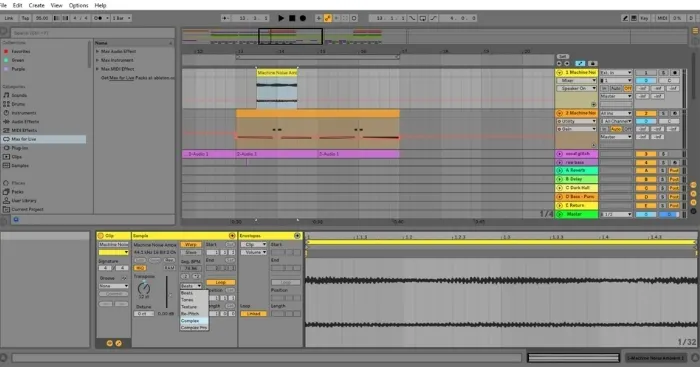
Task: Open the Groove None dropdown
Action: (113, 286)
